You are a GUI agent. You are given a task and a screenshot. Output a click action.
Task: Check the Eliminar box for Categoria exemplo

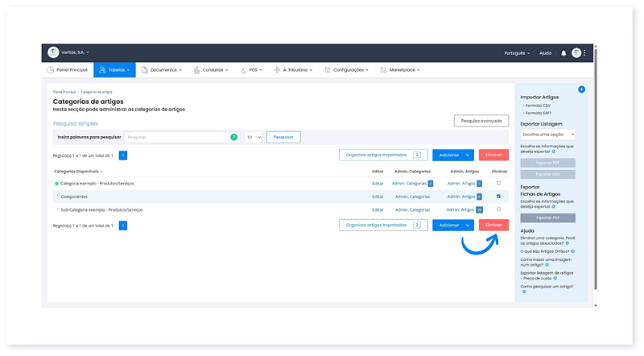(498, 184)
